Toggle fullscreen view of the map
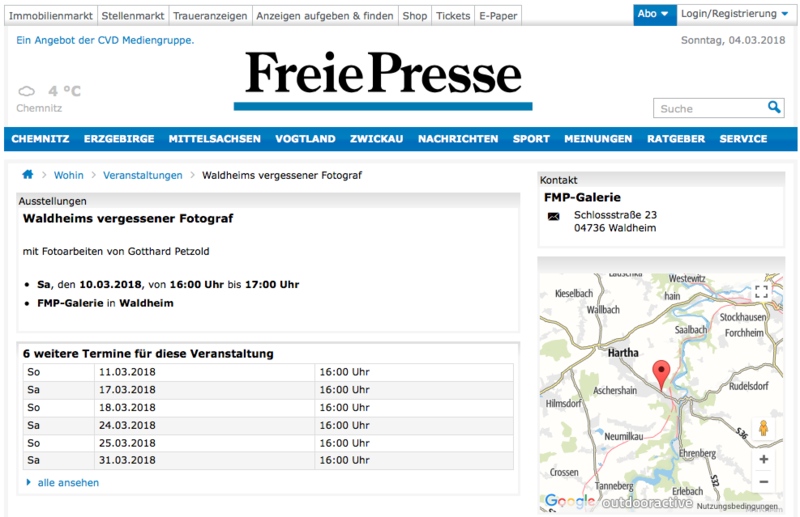Screen dimensions: 800x517 click(762, 291)
